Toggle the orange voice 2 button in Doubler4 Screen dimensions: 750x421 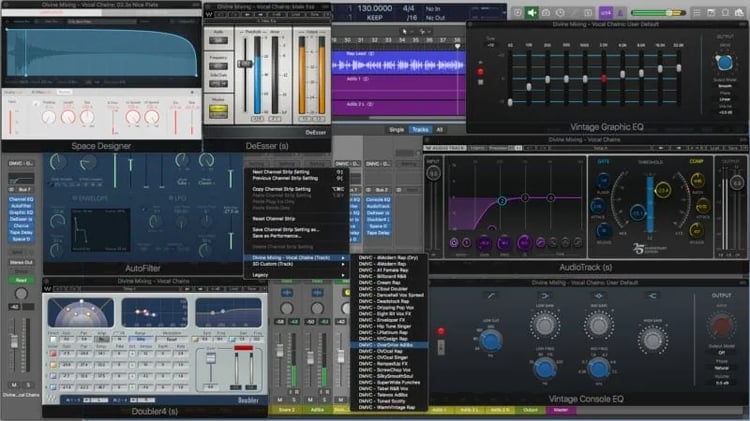coord(53,365)
